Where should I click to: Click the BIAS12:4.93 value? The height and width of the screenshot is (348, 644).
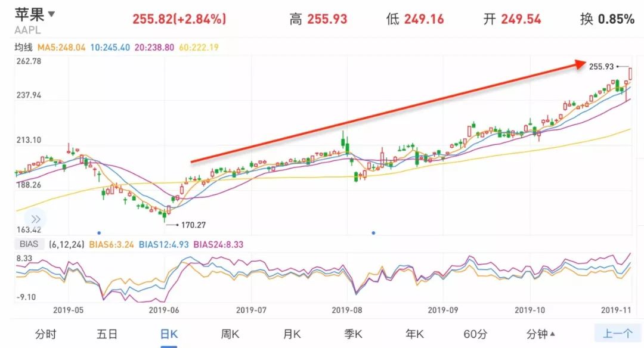click(163, 244)
